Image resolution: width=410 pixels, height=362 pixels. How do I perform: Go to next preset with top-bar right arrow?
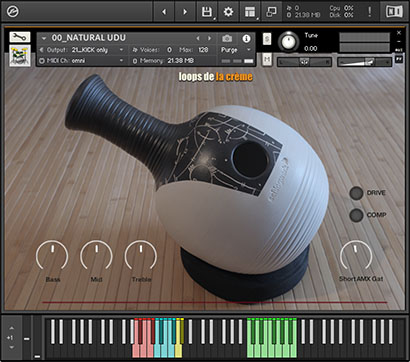tap(185, 12)
